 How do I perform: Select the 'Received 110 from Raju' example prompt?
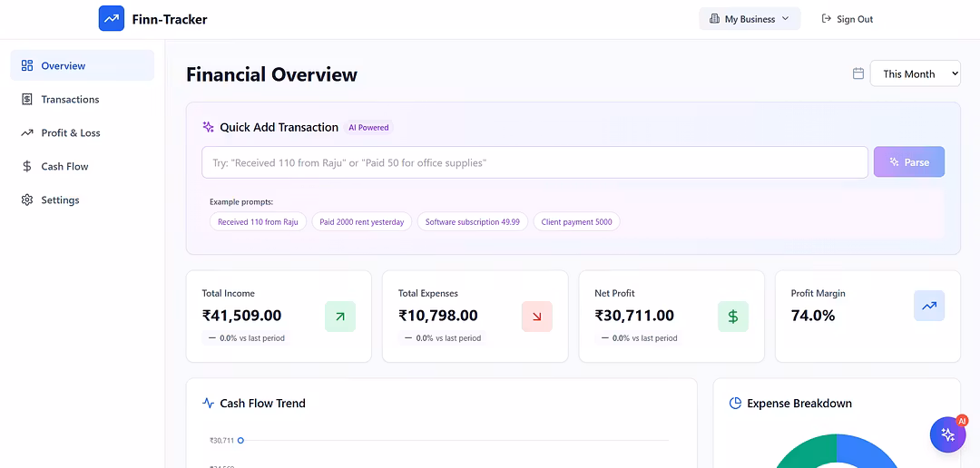[x=258, y=222]
